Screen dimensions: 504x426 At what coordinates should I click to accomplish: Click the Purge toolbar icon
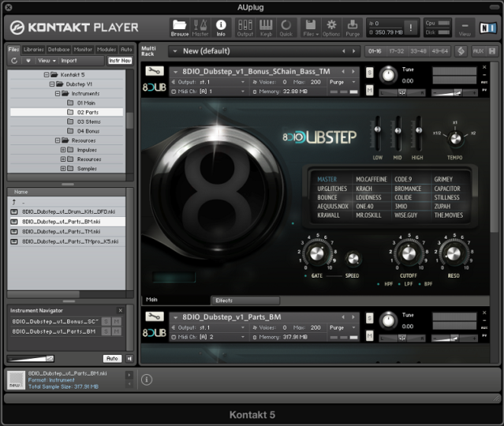353,27
